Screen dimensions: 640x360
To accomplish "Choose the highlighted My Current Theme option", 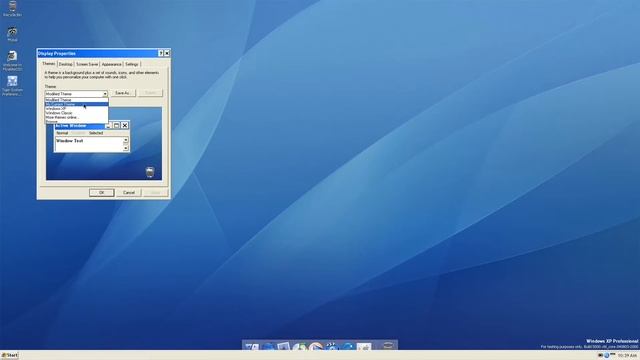I will tap(76, 104).
